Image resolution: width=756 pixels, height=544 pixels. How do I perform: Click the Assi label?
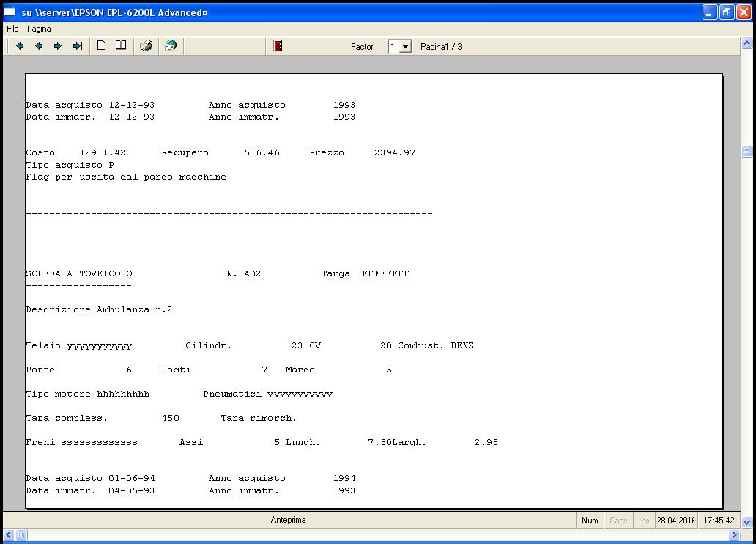tap(191, 442)
